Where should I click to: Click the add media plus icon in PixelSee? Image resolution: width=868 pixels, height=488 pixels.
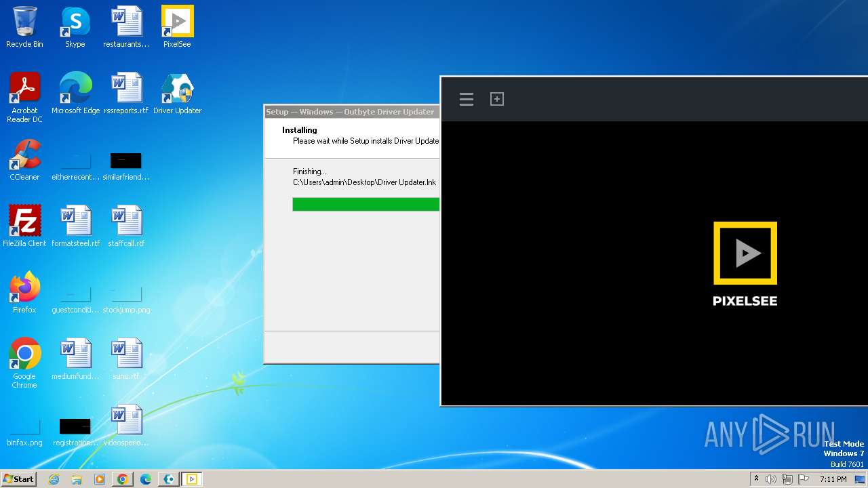(x=497, y=99)
